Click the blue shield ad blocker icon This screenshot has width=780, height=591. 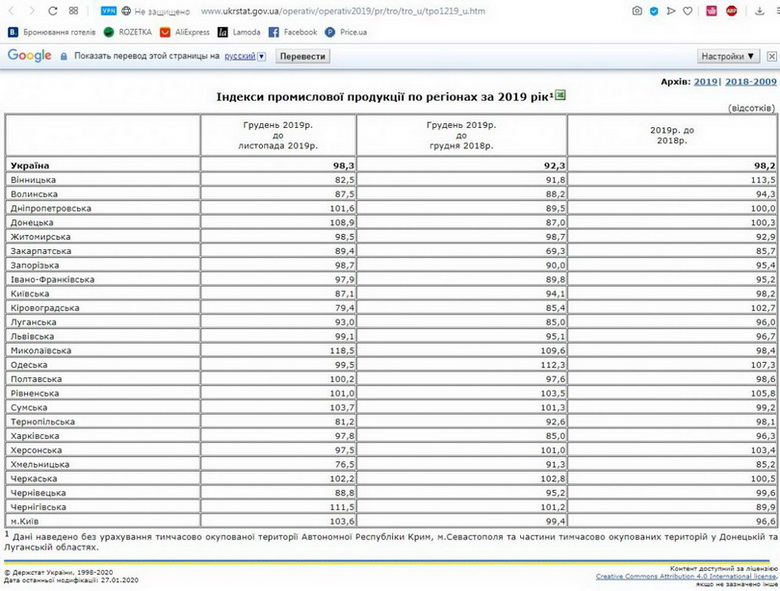pos(654,11)
